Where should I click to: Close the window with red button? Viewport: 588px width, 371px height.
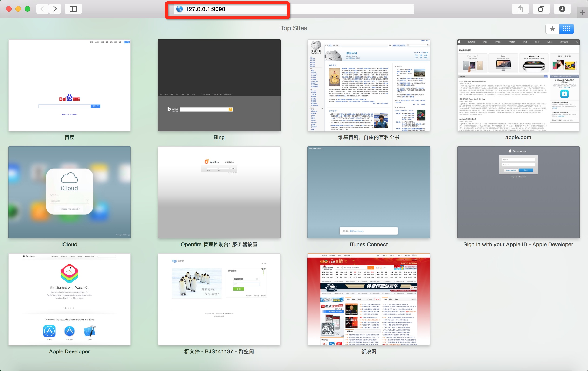(x=9, y=9)
